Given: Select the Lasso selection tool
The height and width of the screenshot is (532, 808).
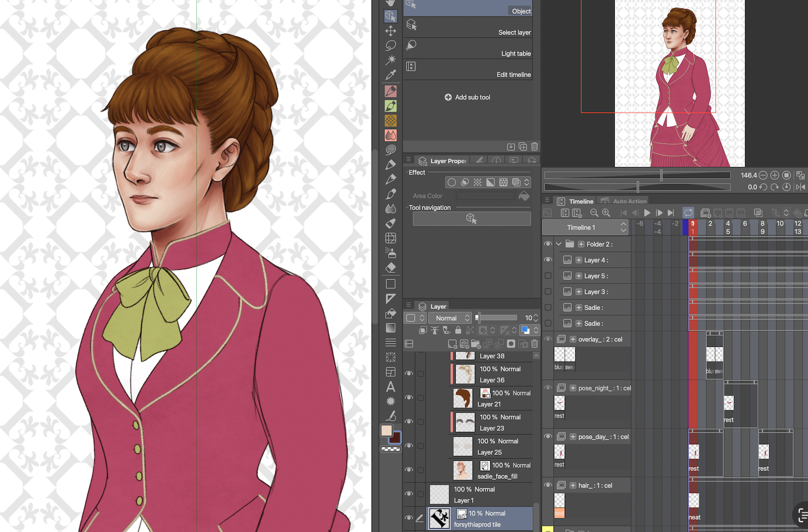Looking at the screenshot, I should [x=391, y=45].
